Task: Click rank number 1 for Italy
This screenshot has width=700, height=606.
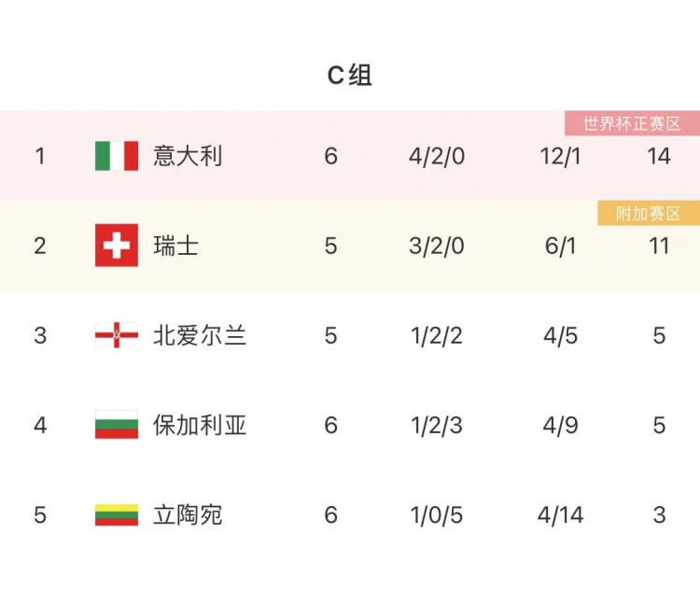Action: (x=40, y=156)
